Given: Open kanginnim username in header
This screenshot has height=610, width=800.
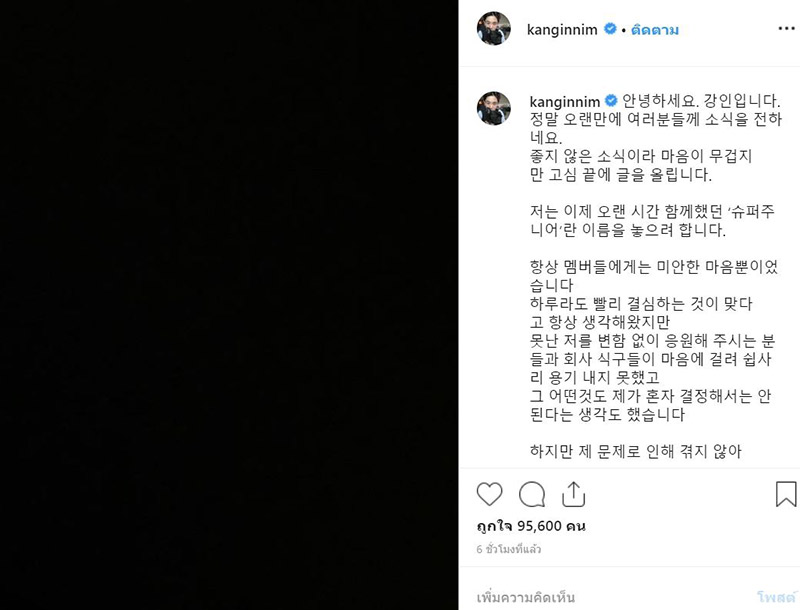Looking at the screenshot, I should pos(562,30).
